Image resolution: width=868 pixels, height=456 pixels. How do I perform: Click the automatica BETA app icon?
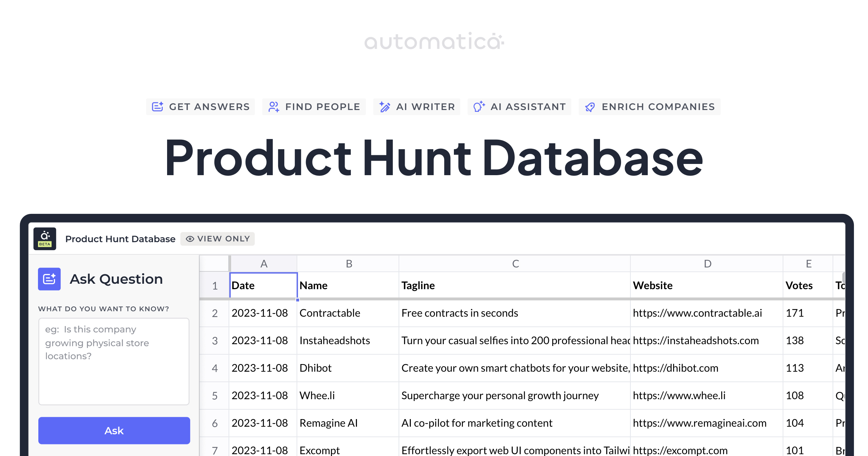pos(45,239)
